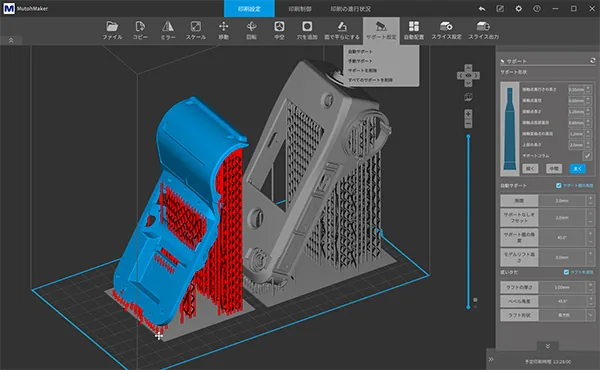Zoom in with the plus button

468,114
